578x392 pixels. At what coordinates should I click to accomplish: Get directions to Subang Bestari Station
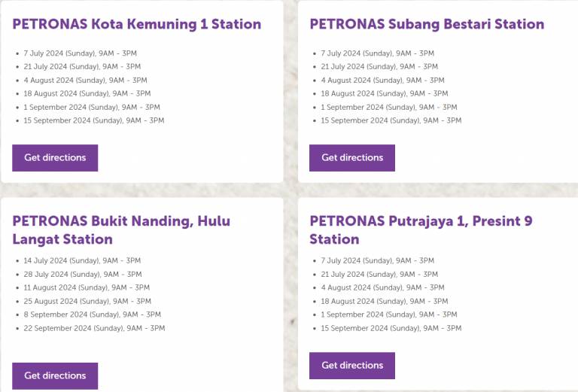(x=352, y=158)
